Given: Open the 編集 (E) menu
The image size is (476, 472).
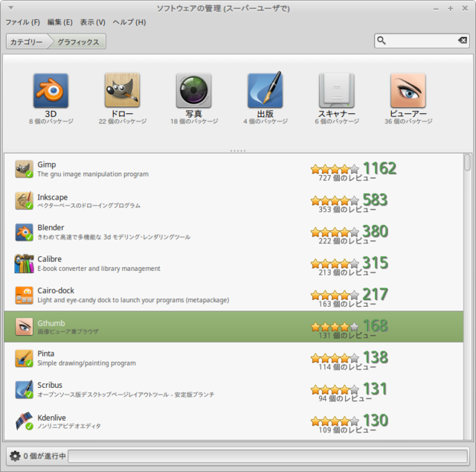Looking at the screenshot, I should click(x=59, y=22).
